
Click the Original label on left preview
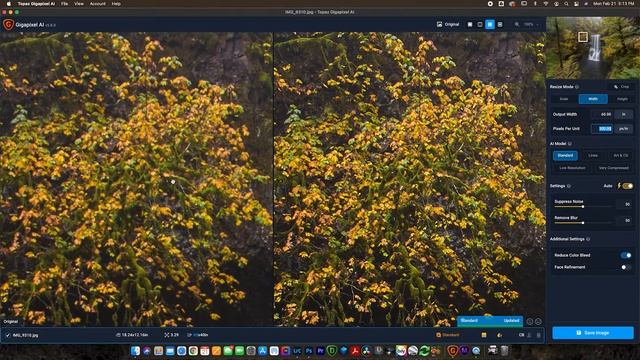point(11,322)
